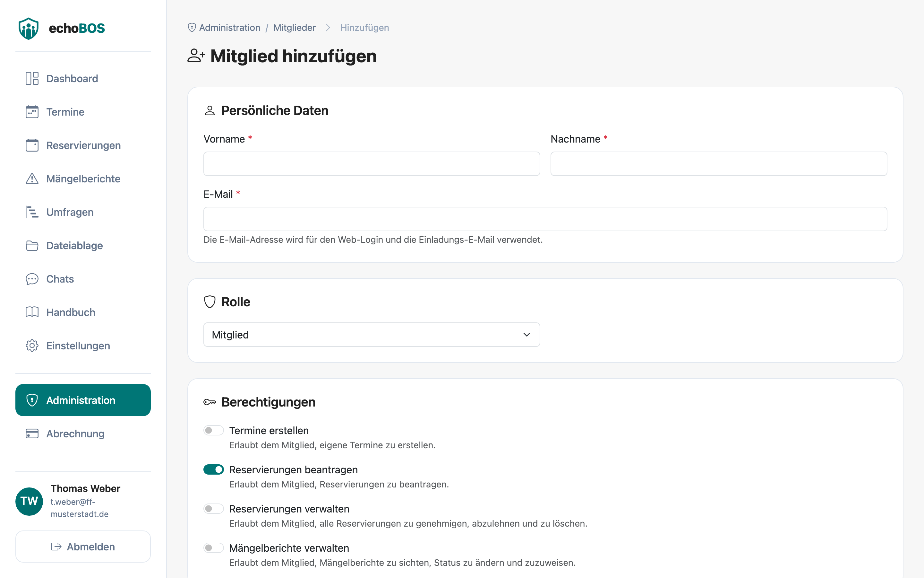Click the Abmelden logout button
This screenshot has width=924, height=578.
83,547
